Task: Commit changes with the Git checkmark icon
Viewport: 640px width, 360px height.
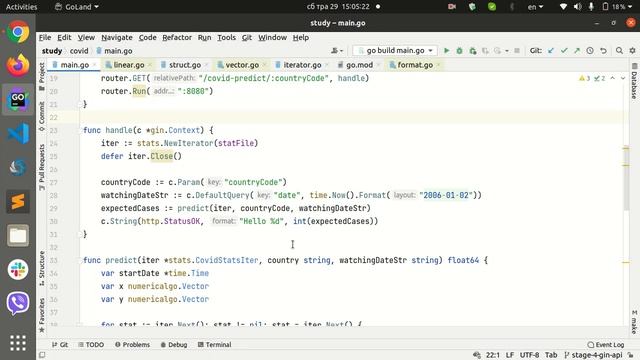Action: (x=564, y=51)
